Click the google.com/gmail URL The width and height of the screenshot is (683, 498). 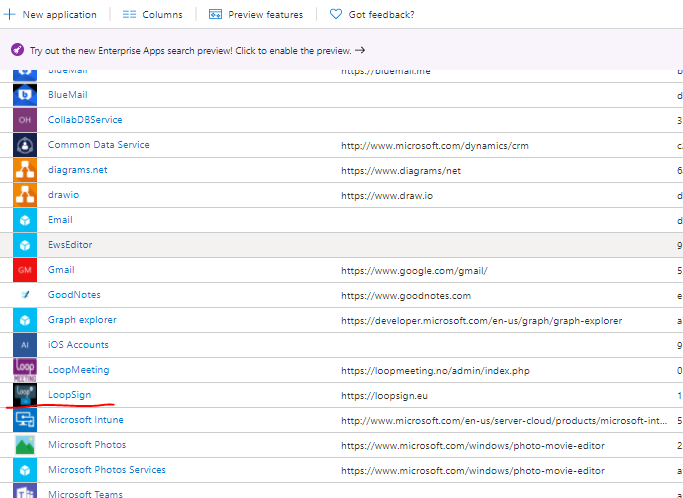414,271
